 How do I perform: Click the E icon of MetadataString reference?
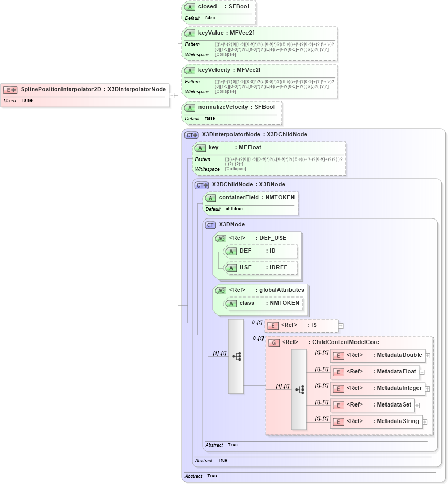pyautogui.click(x=338, y=421)
